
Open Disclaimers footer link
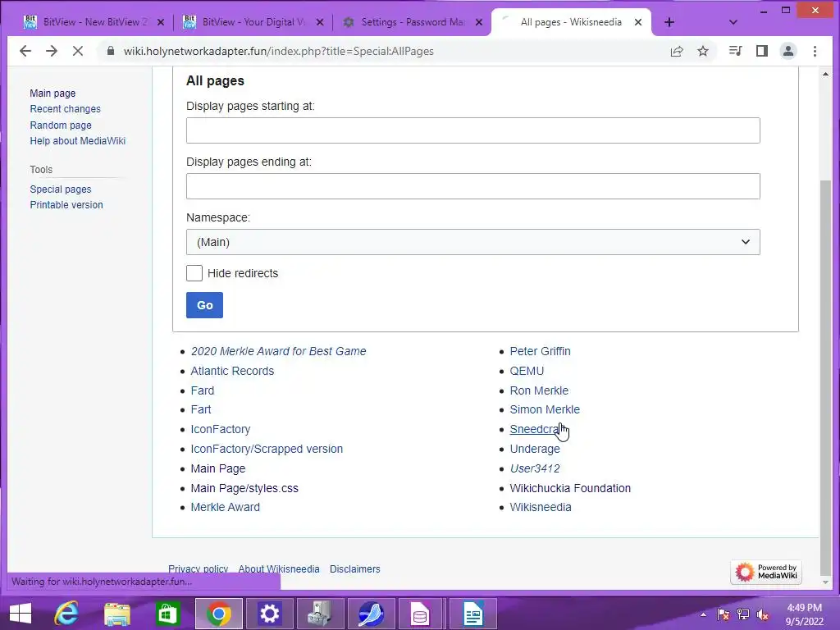point(354,569)
